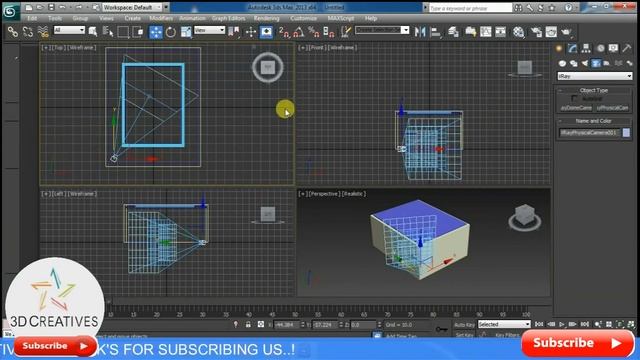The height and width of the screenshot is (360, 640).
Task: Open the Layer Manager
Action: point(453,31)
